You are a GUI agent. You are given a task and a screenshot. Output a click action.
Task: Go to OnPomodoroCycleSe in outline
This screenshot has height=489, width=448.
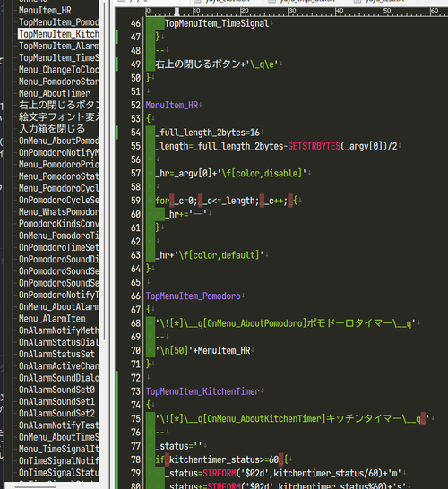58,200
